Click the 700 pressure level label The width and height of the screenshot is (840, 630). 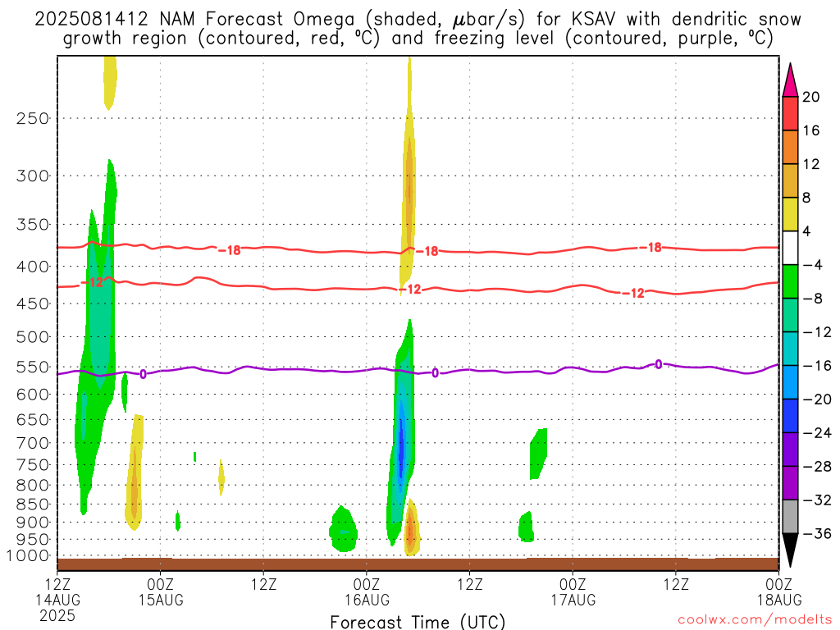point(33,443)
